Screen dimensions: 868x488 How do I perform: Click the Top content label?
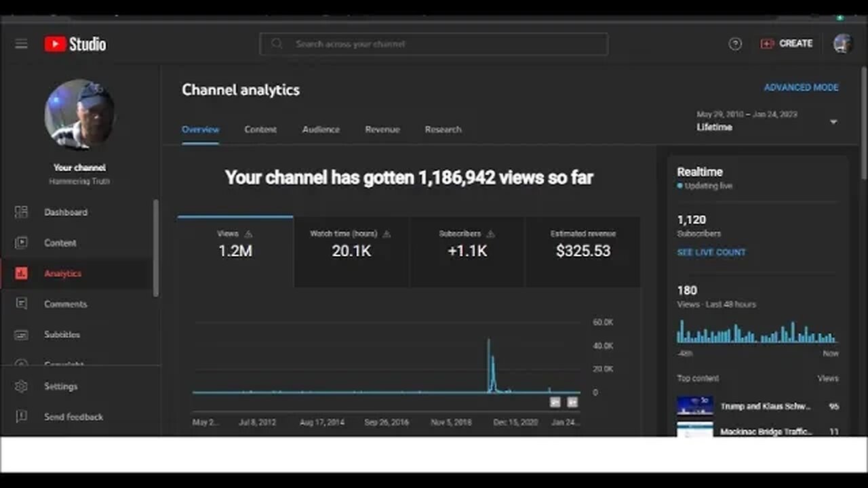coord(698,378)
